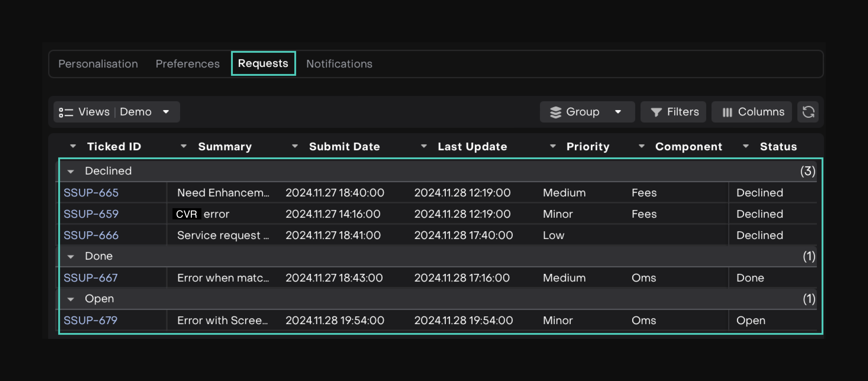
Task: Click the Summary column menu arrow
Action: pyautogui.click(x=184, y=147)
